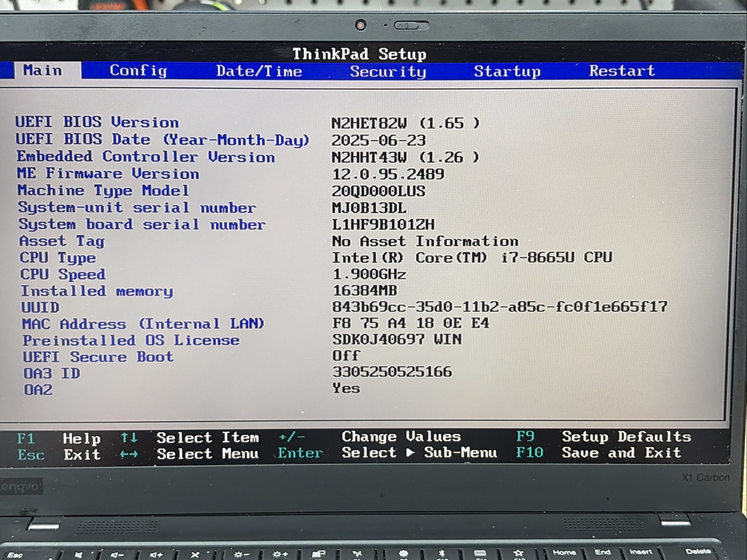Select board serial value L1HF9B101ZH
This screenshot has height=560, width=747.
383,225
